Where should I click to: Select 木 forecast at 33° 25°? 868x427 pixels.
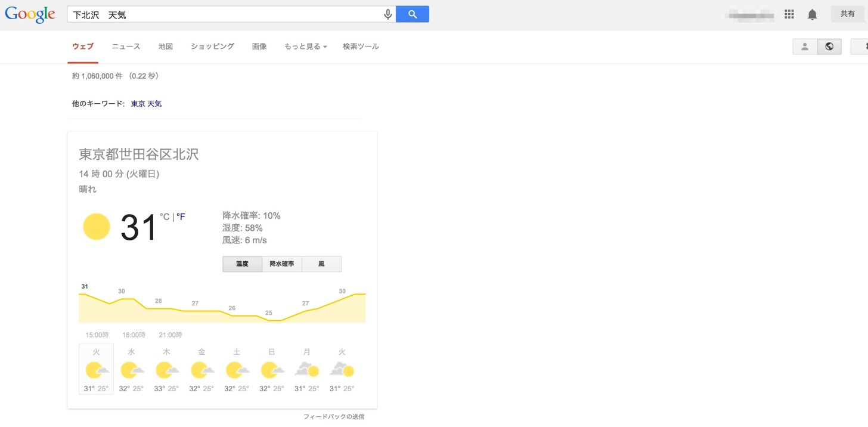click(x=166, y=369)
